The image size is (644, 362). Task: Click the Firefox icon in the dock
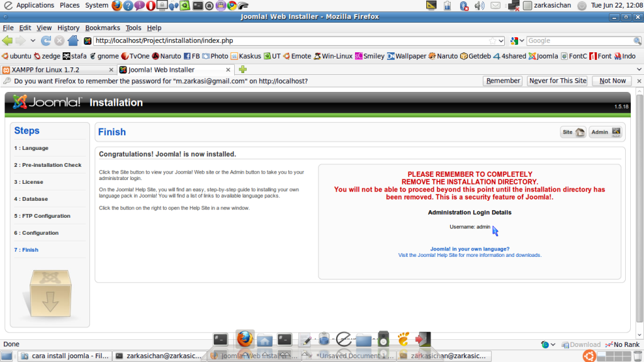coord(245,339)
